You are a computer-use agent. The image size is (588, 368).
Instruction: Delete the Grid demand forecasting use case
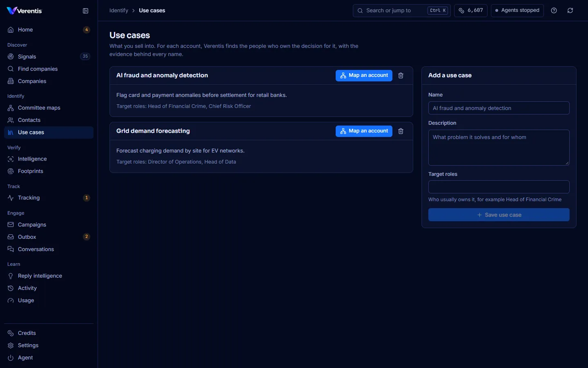tap(401, 131)
